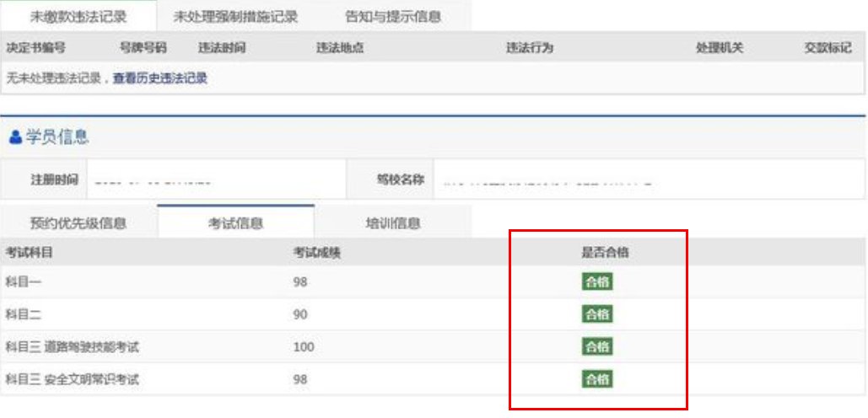Select 科目三 安全文明常识考试 row label
868x418 pixels.
(x=72, y=380)
